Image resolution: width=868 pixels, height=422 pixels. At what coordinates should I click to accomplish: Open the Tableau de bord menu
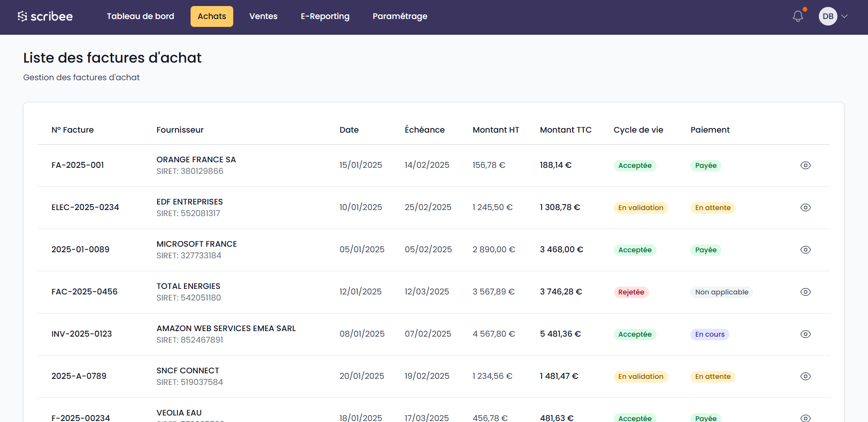tap(140, 16)
